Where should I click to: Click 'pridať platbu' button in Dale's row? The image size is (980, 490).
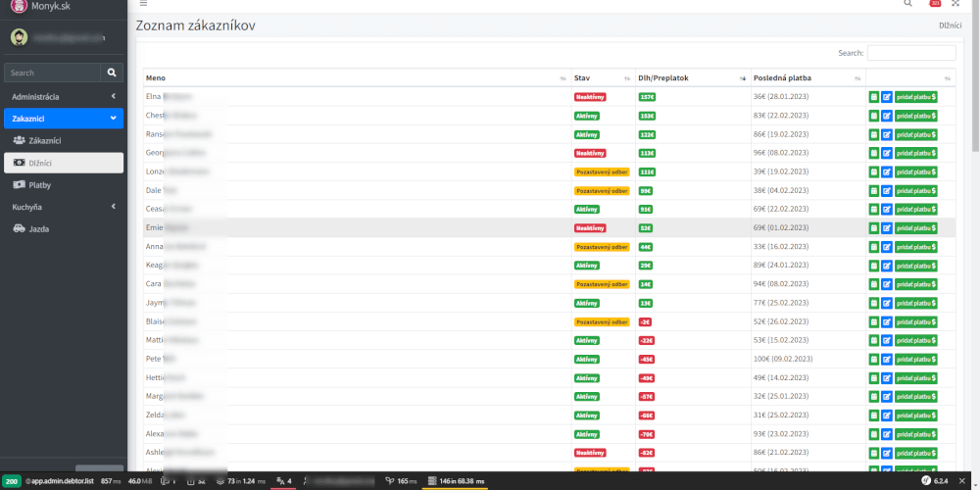tap(915, 190)
